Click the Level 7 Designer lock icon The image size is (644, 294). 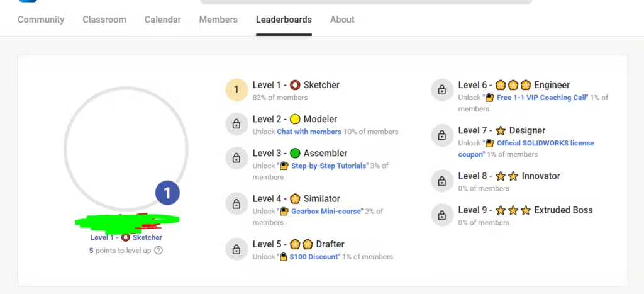[x=442, y=135]
